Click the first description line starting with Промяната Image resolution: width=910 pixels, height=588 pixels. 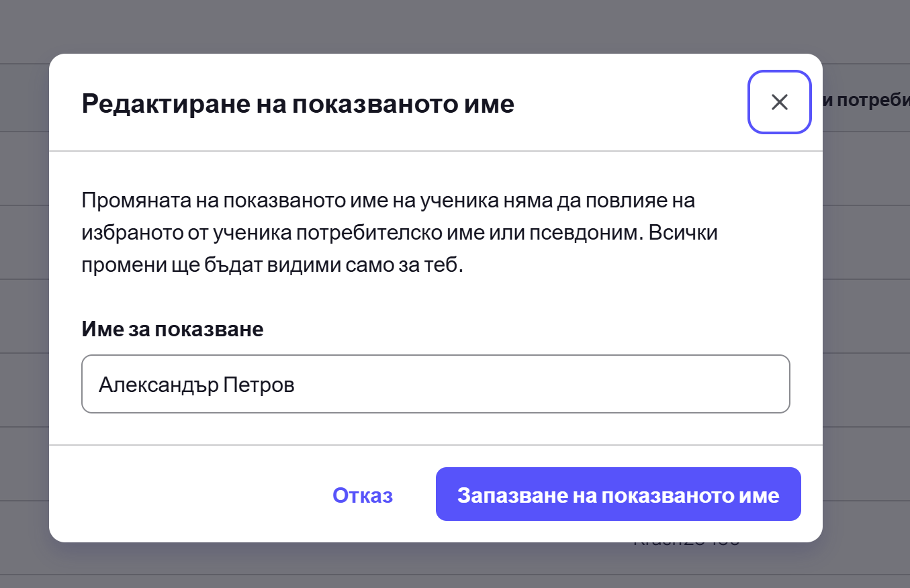388,201
